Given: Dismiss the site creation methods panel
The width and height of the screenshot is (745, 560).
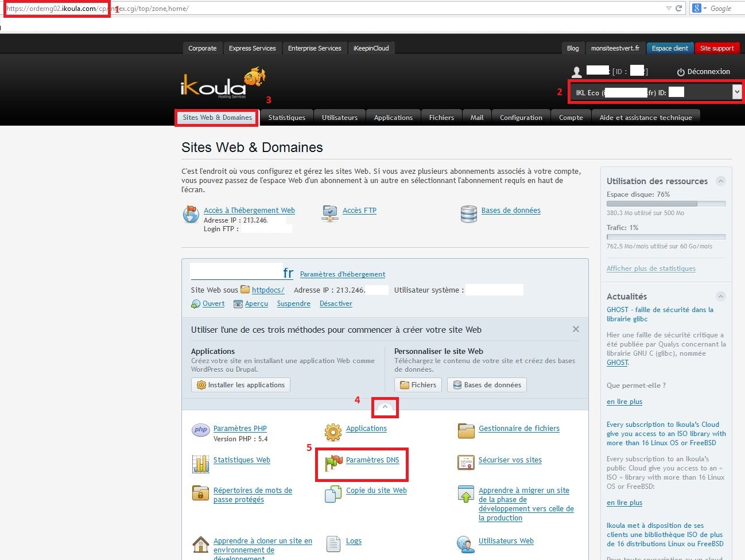Looking at the screenshot, I should pos(576,329).
